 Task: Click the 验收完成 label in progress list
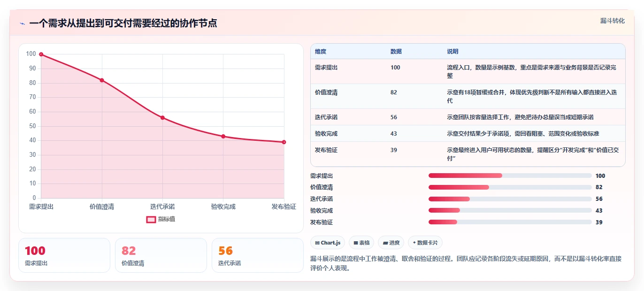tap(322, 211)
